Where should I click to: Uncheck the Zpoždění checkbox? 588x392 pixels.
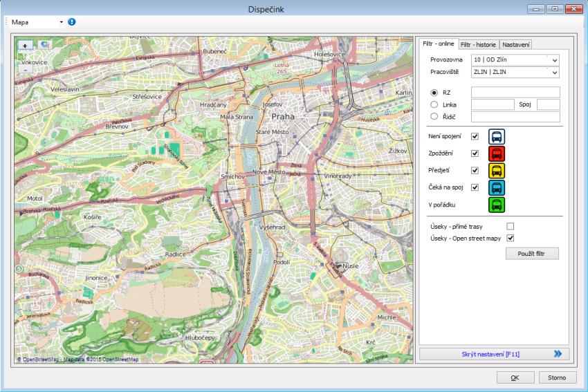point(475,153)
